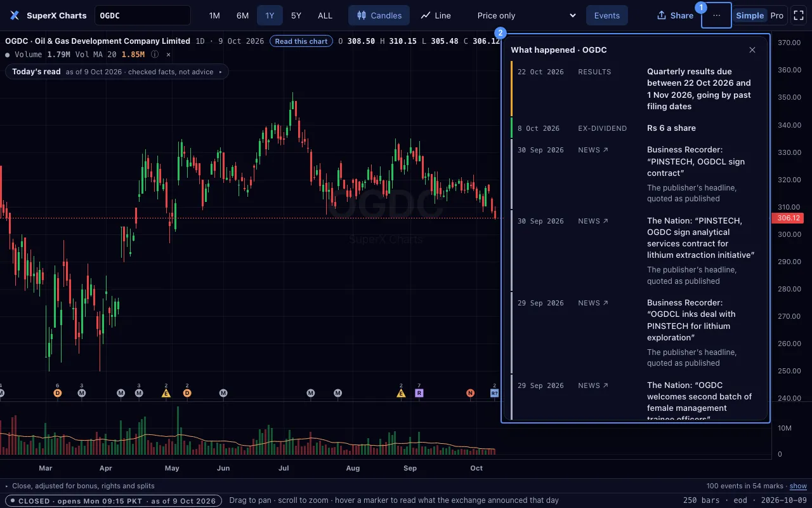Enter fullscreen mode with the expand icon

click(x=799, y=15)
